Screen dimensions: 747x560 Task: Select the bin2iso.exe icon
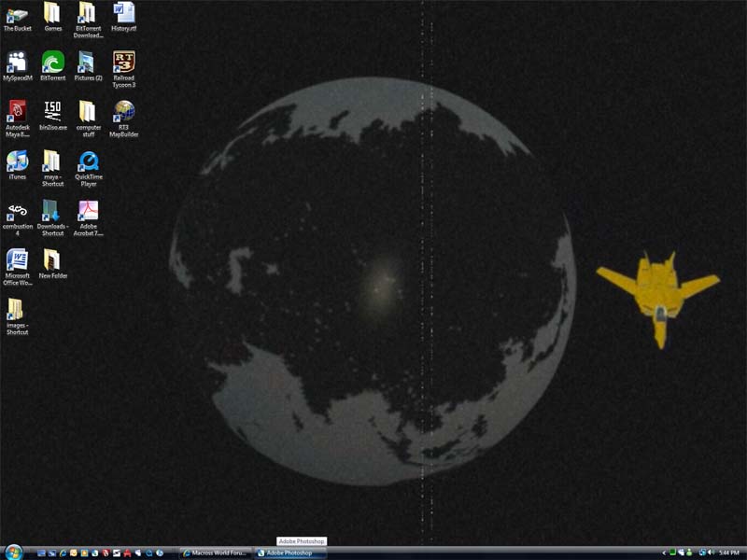coord(53,116)
